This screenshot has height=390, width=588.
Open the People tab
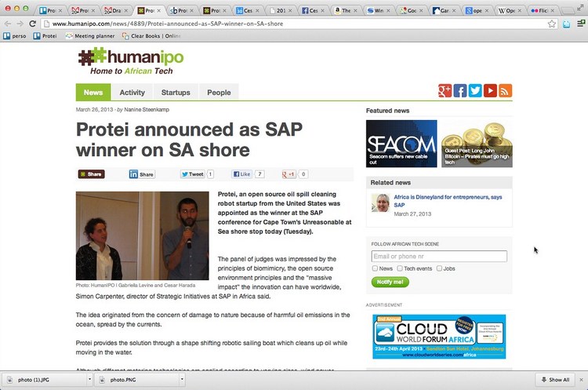click(219, 93)
